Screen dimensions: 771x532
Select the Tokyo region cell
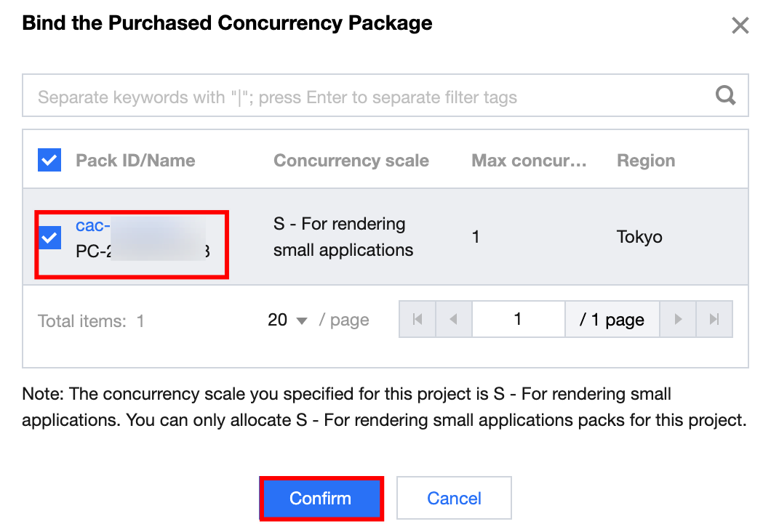639,237
